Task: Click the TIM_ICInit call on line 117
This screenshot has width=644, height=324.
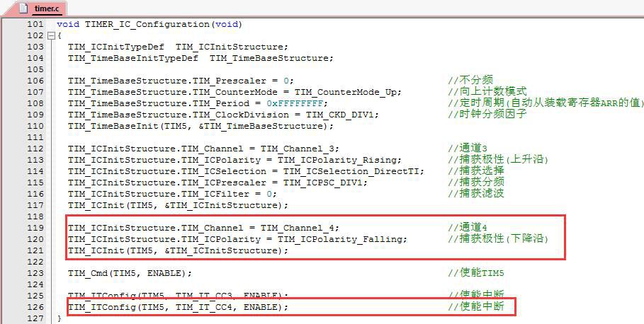Action: tap(179, 205)
